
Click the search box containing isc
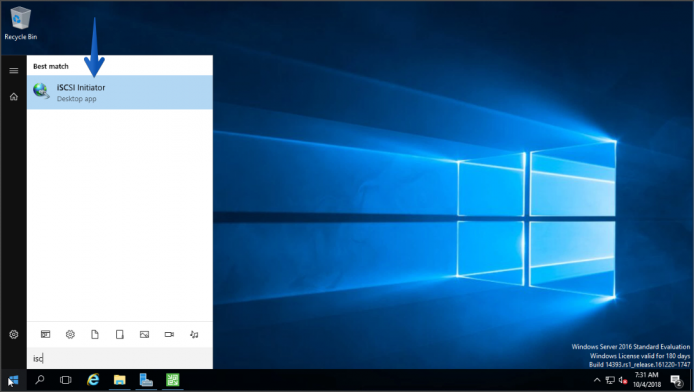click(120, 358)
